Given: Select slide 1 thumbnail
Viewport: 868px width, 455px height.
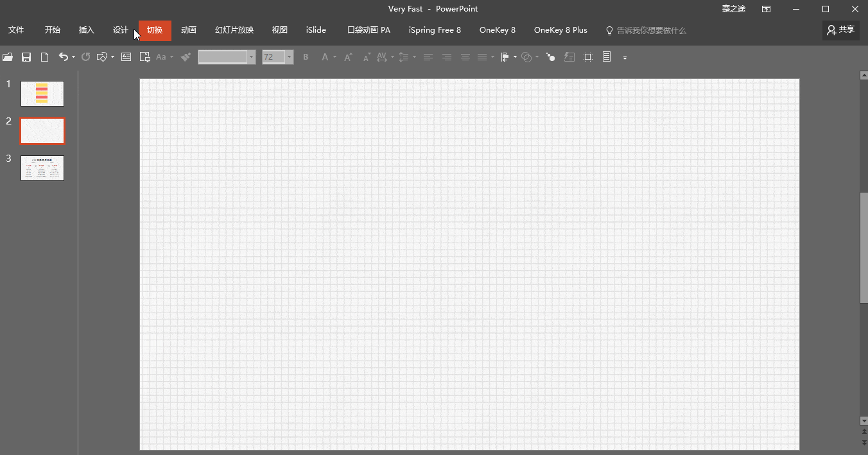Looking at the screenshot, I should pos(42,94).
